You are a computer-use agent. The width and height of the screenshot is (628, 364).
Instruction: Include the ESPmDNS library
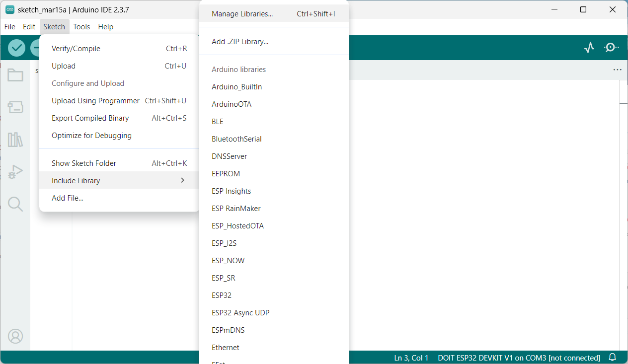tap(274, 330)
